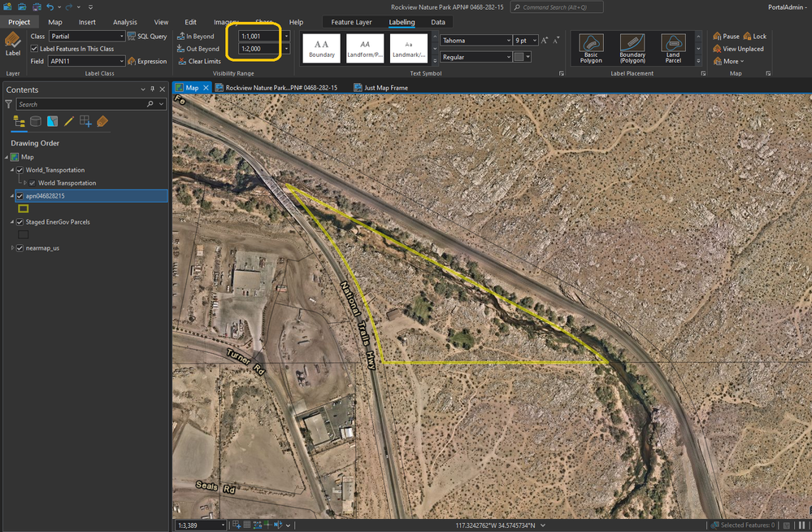Uncheck Label Features In This Class
Screen dimensions: 812x532
tap(34, 49)
